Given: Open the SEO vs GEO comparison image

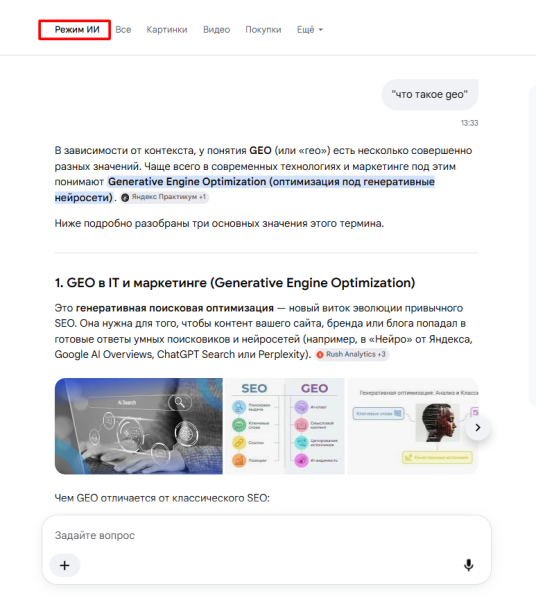Looking at the screenshot, I should 285,426.
